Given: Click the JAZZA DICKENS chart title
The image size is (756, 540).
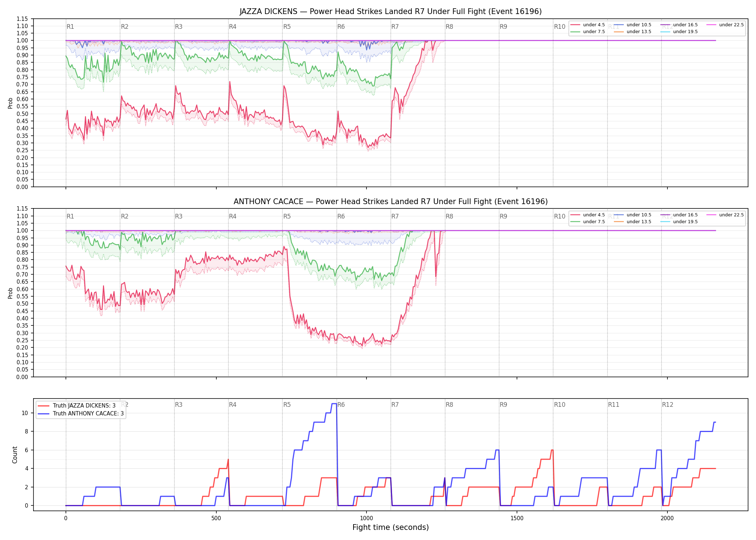Looking at the screenshot, I should (391, 12).
